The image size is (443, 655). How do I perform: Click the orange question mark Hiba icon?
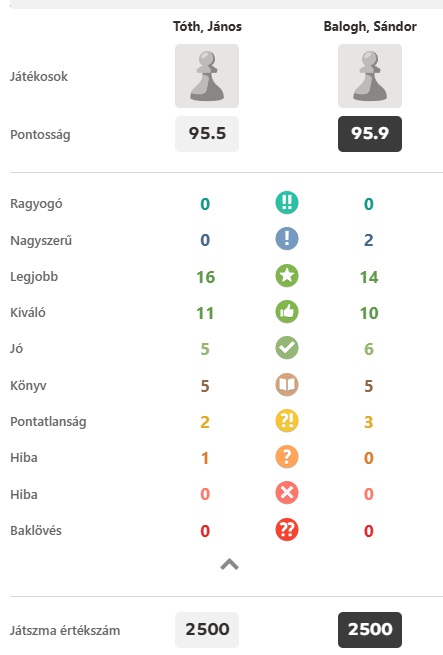287,457
